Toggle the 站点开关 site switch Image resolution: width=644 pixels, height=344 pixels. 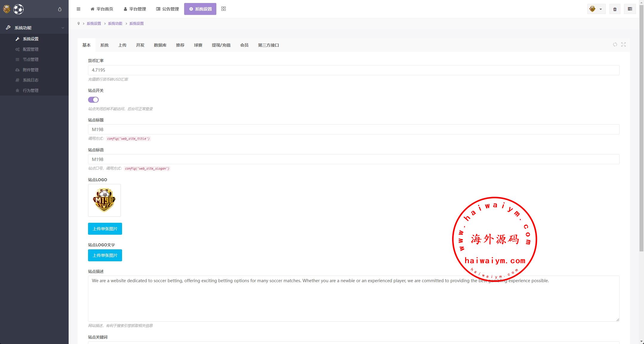click(93, 100)
